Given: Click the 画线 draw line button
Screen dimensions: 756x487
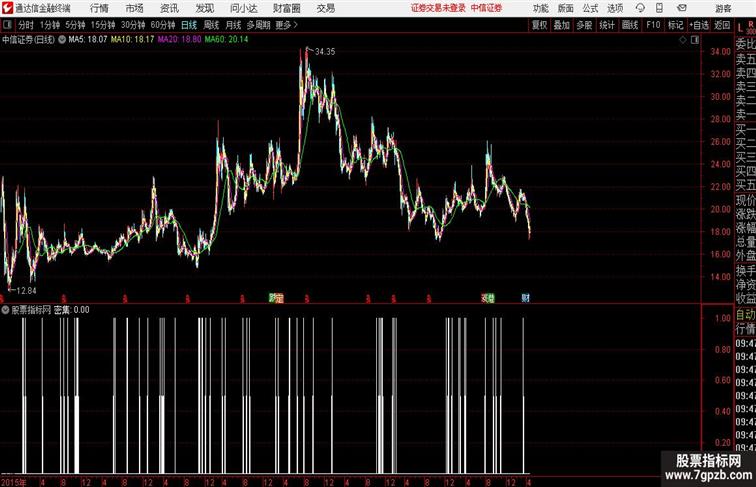Looking at the screenshot, I should [630, 25].
